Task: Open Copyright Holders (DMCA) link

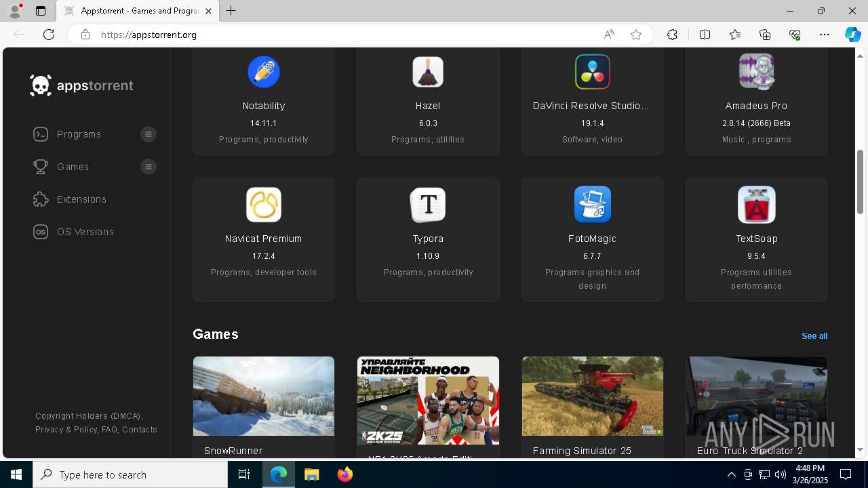Action: [x=88, y=416]
